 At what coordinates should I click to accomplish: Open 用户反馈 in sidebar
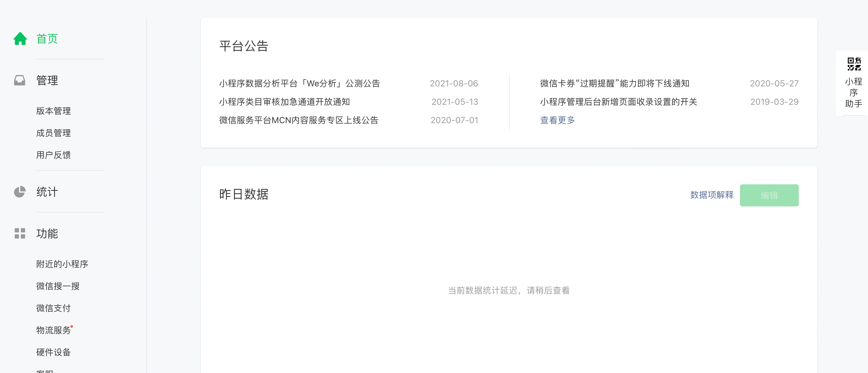coord(53,155)
